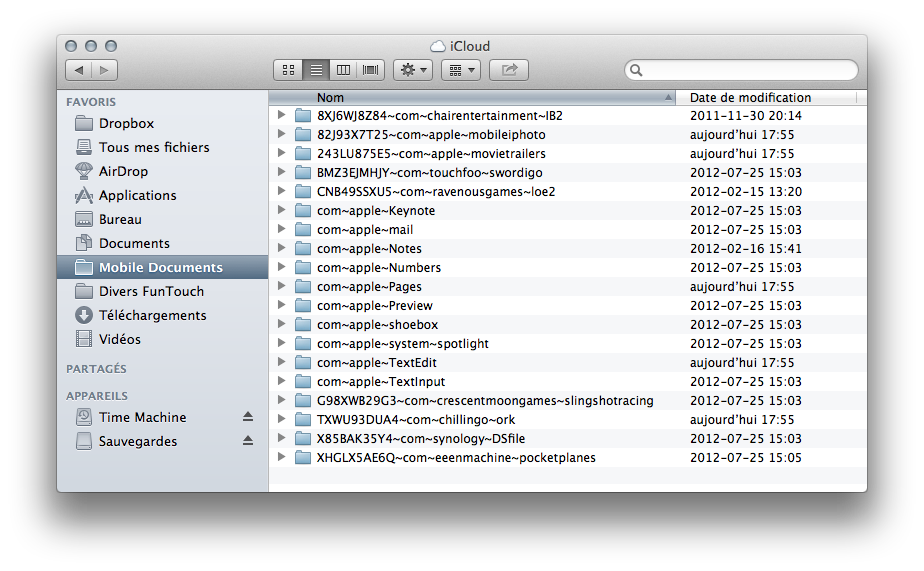The height and width of the screenshot is (571, 924).
Task: Click the PARTAGÉS sidebar section header
Action: [96, 369]
